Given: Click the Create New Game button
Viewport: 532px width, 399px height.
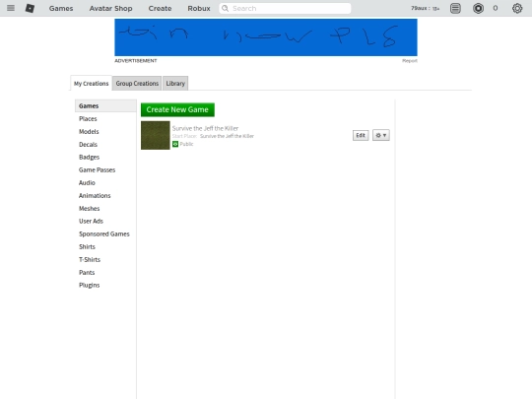Looking at the screenshot, I should click(177, 109).
